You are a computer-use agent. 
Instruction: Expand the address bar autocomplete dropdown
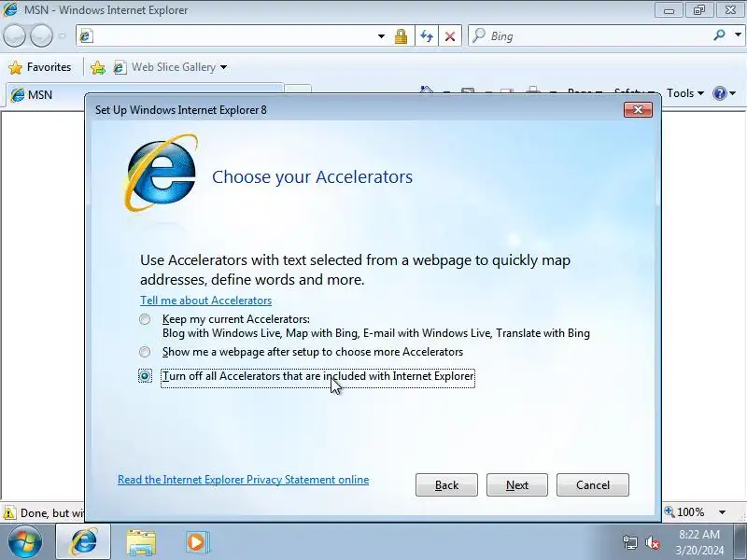click(381, 36)
